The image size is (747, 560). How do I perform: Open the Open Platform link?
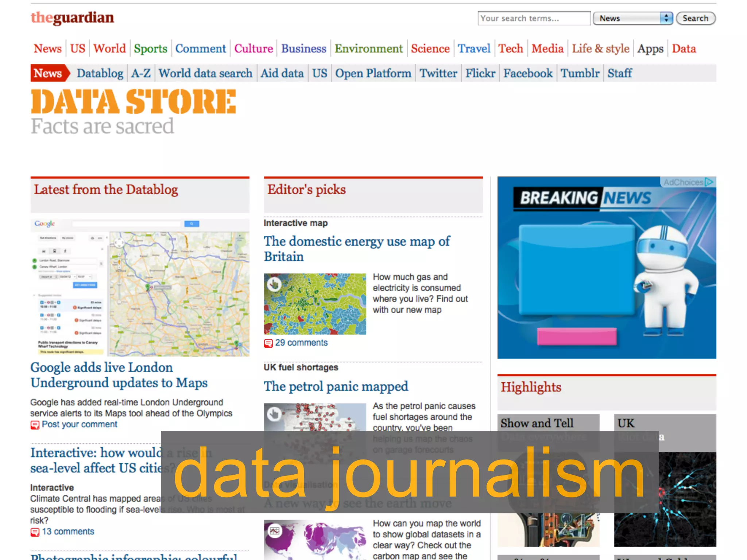373,73
